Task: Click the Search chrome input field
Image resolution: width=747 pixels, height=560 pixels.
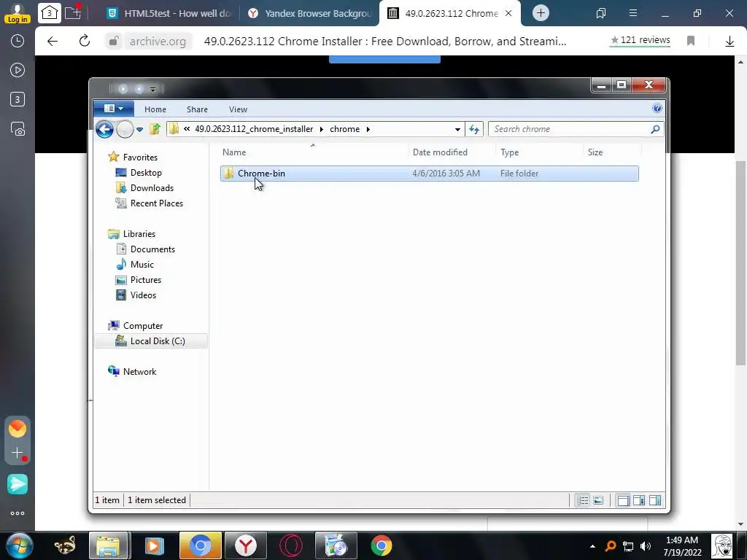Action: coord(569,129)
